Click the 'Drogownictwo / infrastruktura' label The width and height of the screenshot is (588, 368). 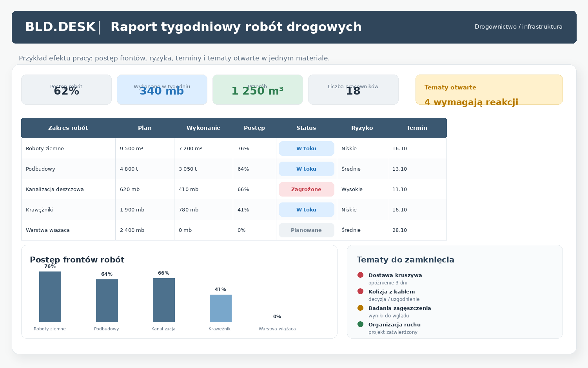pyautogui.click(x=518, y=27)
